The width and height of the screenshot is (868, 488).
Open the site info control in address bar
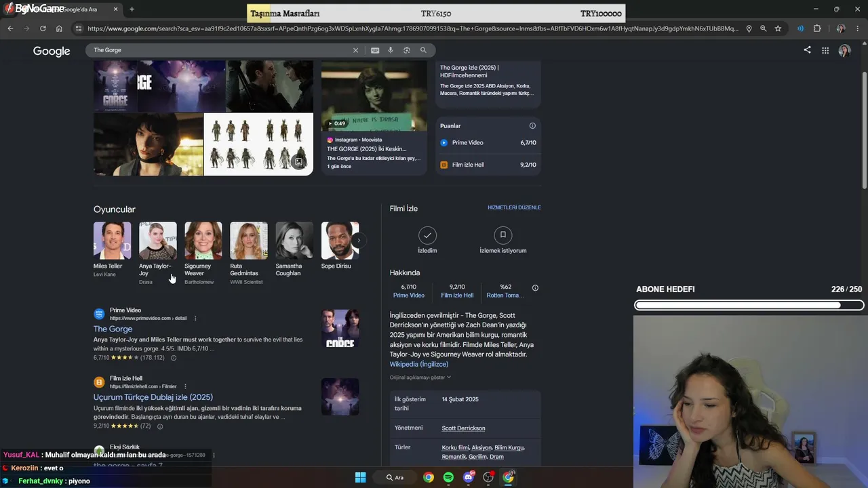(x=79, y=28)
